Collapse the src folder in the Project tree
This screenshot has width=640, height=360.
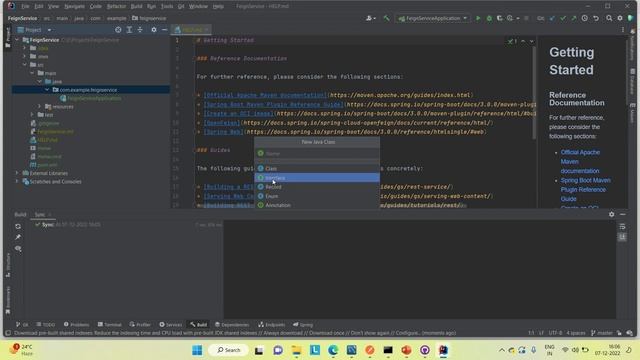coord(25,65)
